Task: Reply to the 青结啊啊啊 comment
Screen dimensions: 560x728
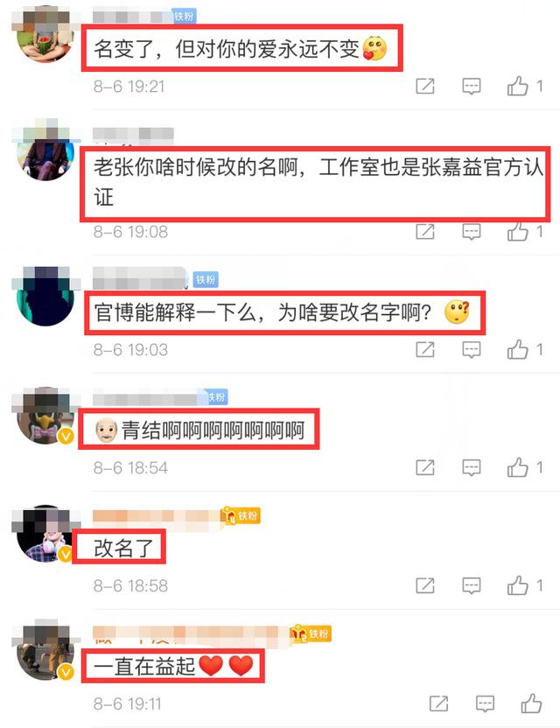Action: tap(472, 467)
